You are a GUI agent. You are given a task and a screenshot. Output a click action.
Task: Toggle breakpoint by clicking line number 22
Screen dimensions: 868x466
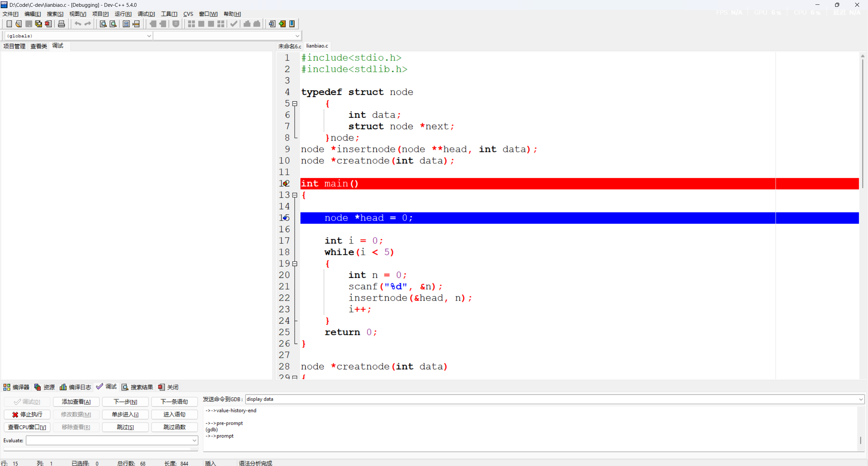[x=284, y=298]
